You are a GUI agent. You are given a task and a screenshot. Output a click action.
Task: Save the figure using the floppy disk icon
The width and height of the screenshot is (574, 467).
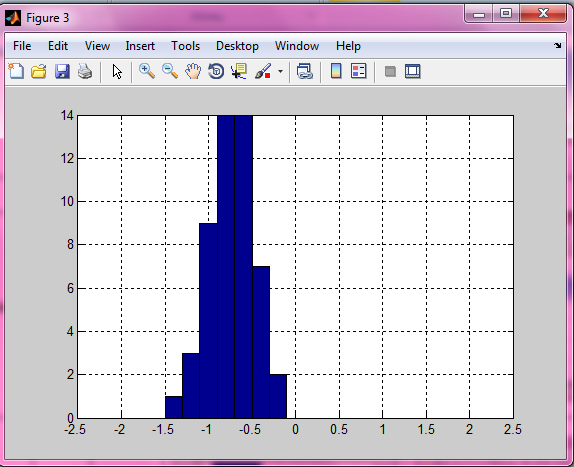[62, 71]
